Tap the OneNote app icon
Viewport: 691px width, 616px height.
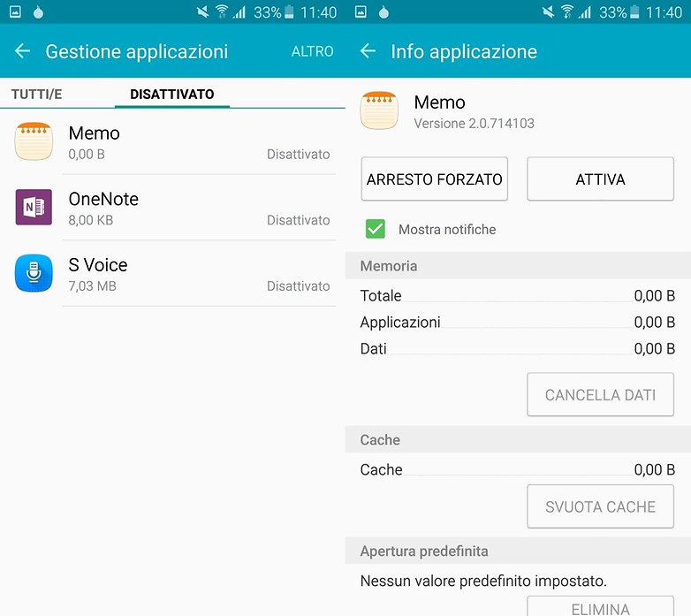34,207
